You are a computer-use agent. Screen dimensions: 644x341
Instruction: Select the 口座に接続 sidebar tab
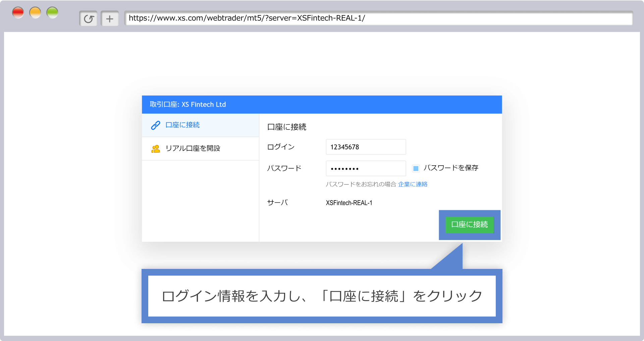[201, 125]
